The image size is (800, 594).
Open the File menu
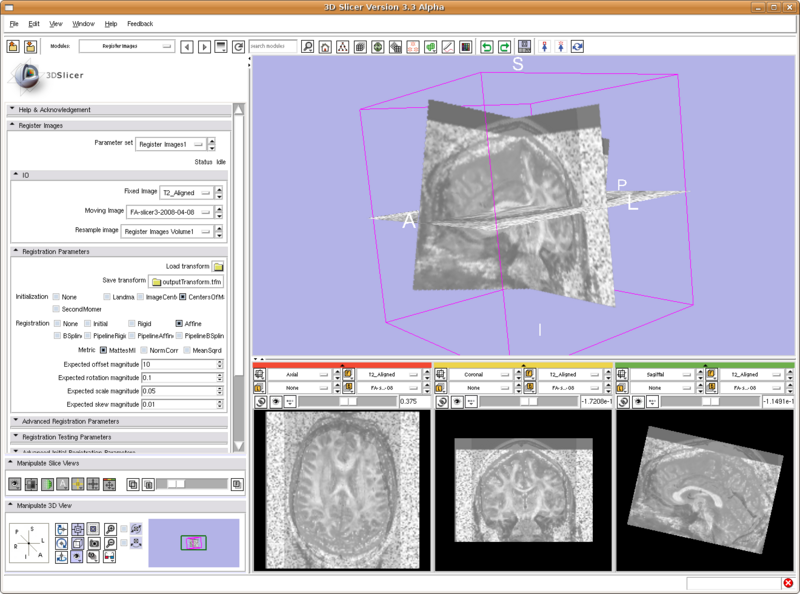point(14,24)
